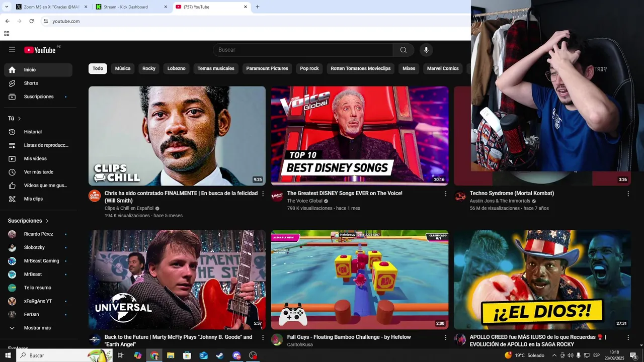The width and height of the screenshot is (644, 362).
Task: Filter feed by Música chip
Action: coord(123,68)
